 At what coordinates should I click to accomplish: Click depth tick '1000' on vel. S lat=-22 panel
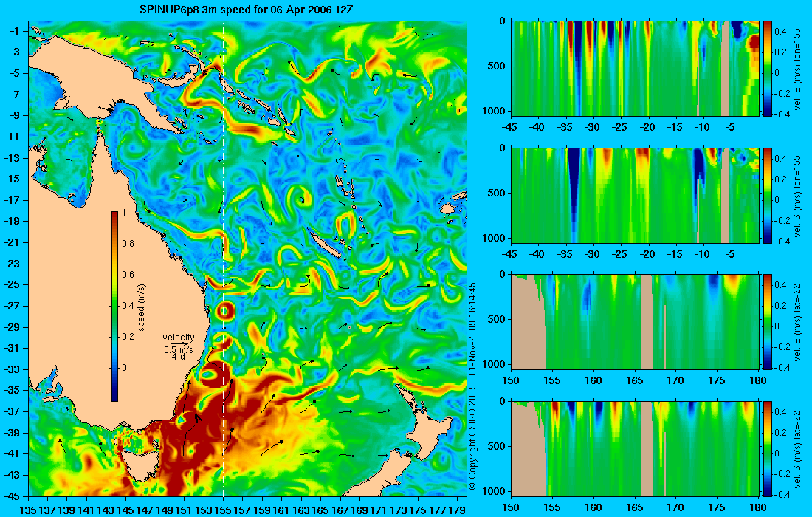[495, 491]
